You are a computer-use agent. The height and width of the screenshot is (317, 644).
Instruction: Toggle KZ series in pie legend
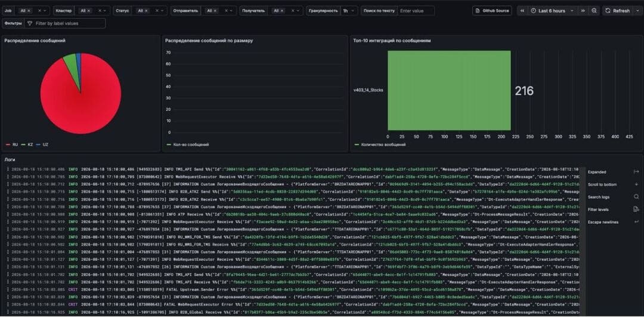click(x=27, y=144)
